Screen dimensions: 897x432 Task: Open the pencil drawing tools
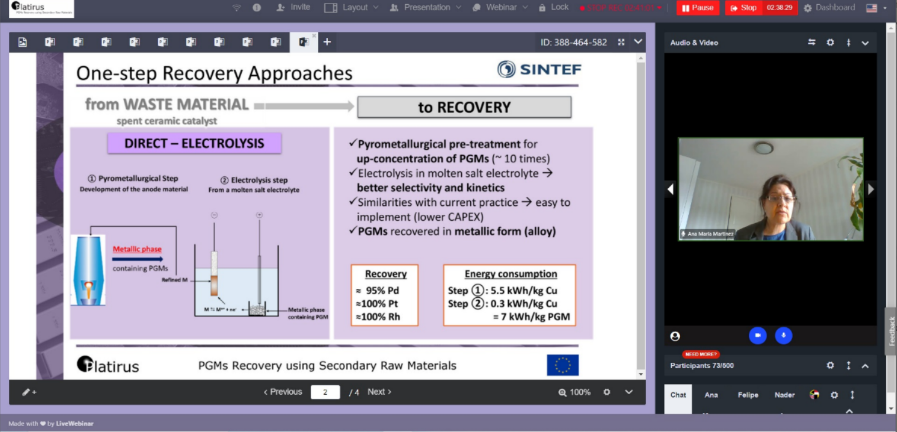(28, 392)
